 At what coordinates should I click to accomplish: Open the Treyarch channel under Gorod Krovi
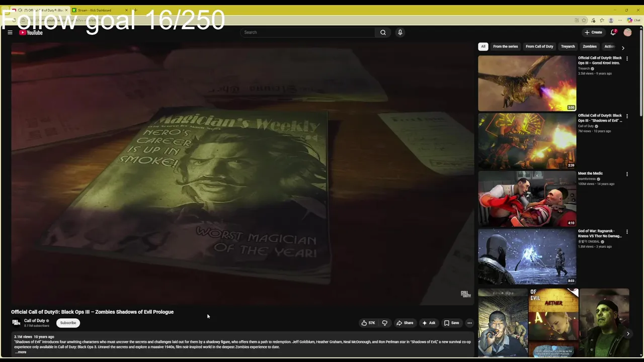point(584,68)
